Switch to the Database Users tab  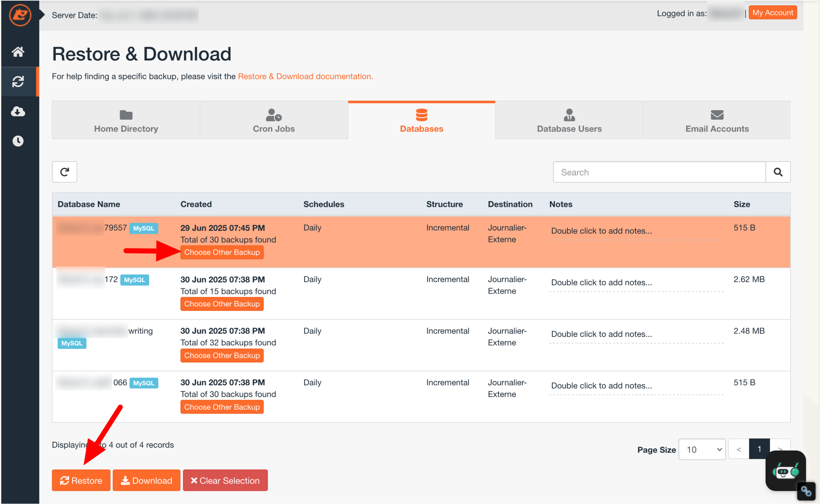[x=569, y=120]
